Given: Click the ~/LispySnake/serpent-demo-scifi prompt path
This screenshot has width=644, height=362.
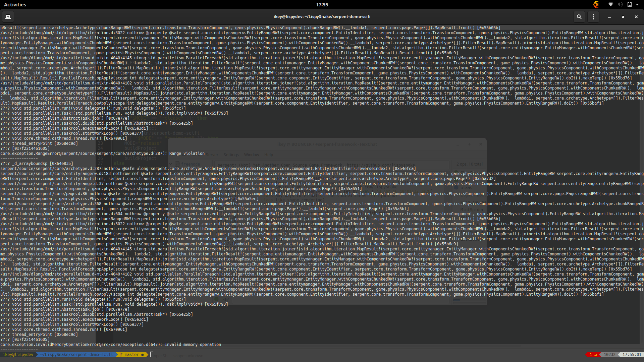Looking at the screenshot, I should pos(76,355).
